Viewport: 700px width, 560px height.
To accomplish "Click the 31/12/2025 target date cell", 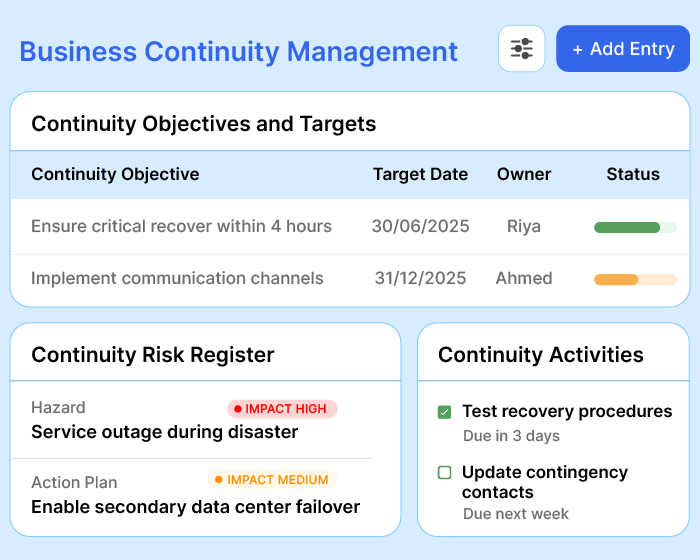I will [x=420, y=278].
